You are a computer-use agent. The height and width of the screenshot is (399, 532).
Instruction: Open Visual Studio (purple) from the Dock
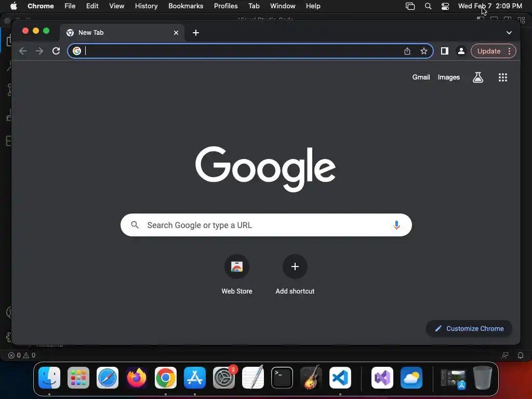coord(382,378)
